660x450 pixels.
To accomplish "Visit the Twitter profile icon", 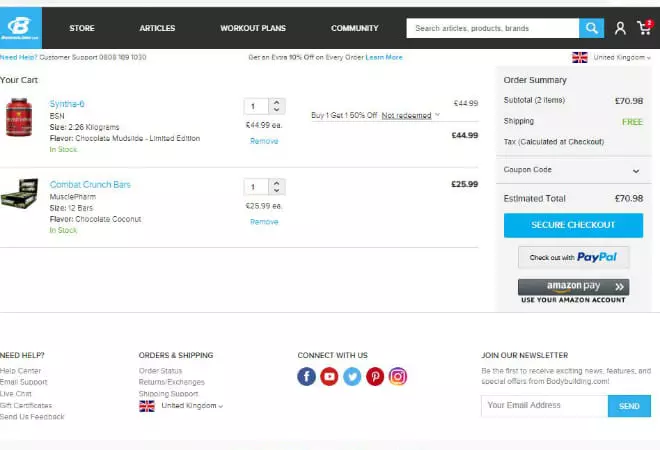I will (352, 376).
